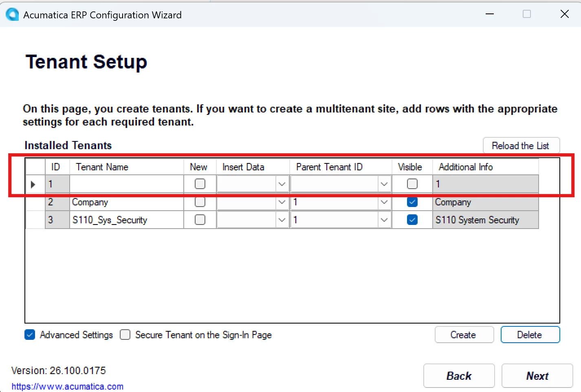The width and height of the screenshot is (581, 392).
Task: Uncheck Visible for the Company tenant
Action: (x=412, y=202)
